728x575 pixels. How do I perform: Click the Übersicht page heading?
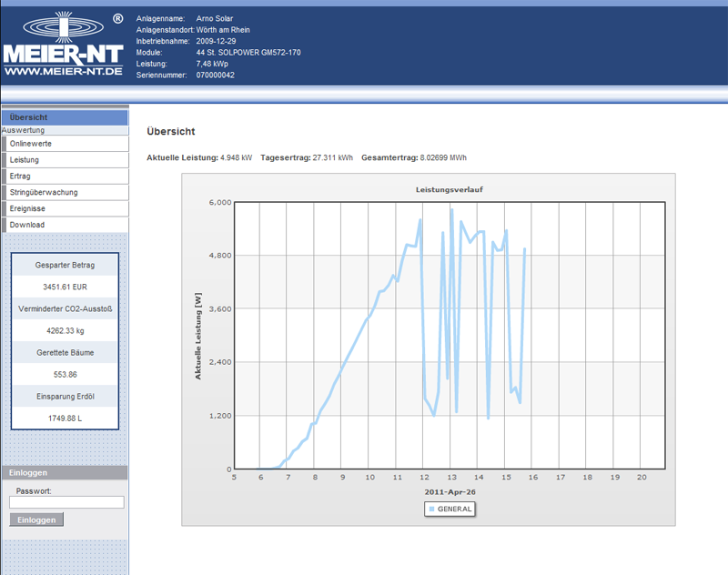click(171, 131)
